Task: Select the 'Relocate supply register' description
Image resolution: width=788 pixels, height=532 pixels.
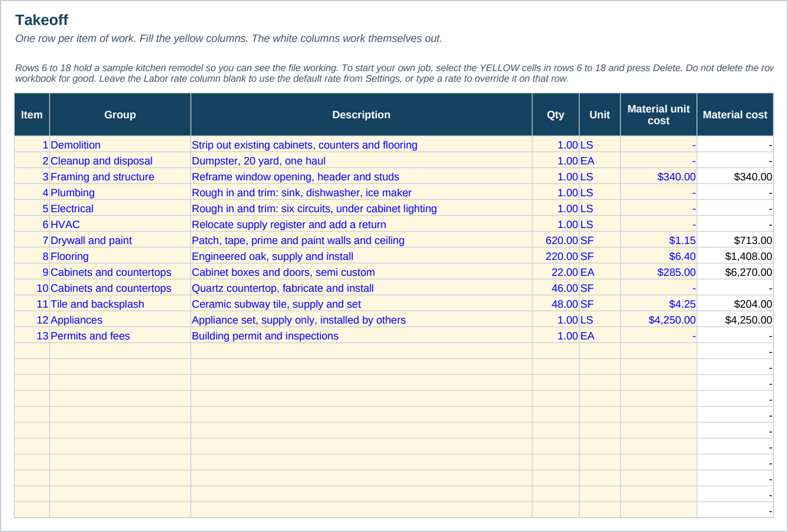Action: [x=361, y=224]
